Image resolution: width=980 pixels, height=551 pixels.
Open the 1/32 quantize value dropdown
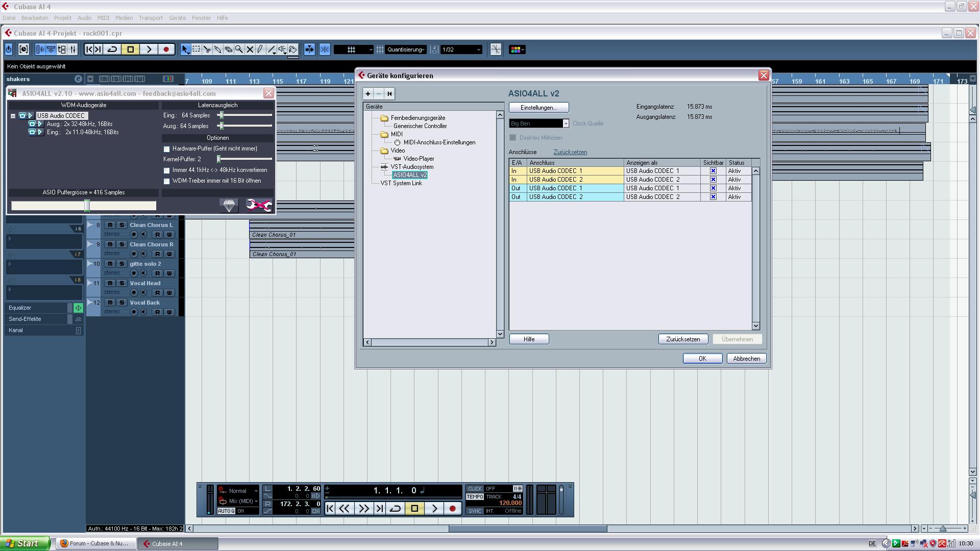click(x=461, y=49)
